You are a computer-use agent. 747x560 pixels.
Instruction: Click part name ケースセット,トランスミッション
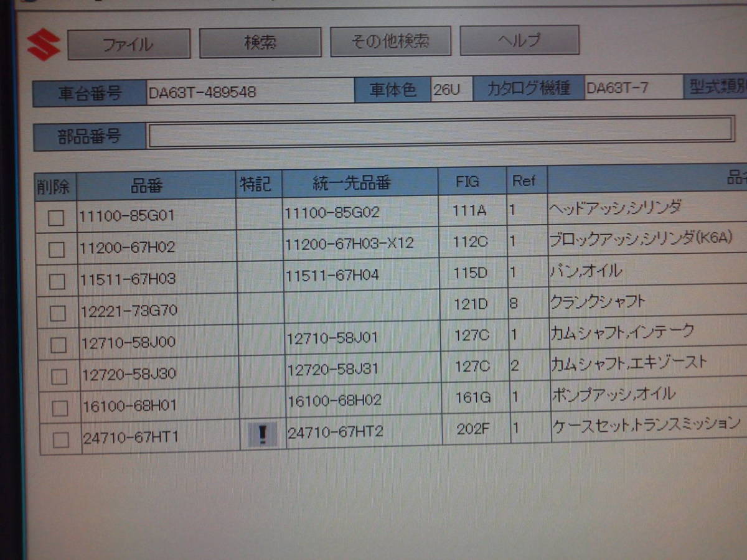tap(647, 424)
